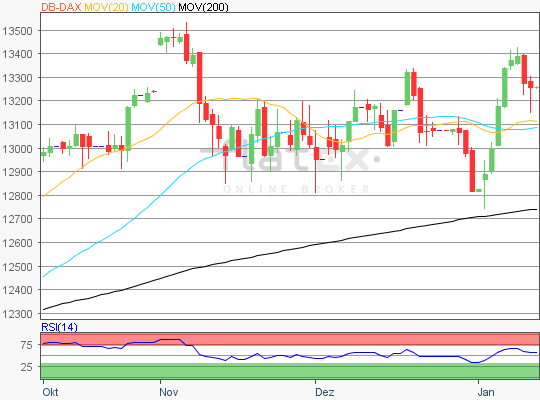Click the red RSI overbought zone band

pyautogui.click(x=290, y=339)
